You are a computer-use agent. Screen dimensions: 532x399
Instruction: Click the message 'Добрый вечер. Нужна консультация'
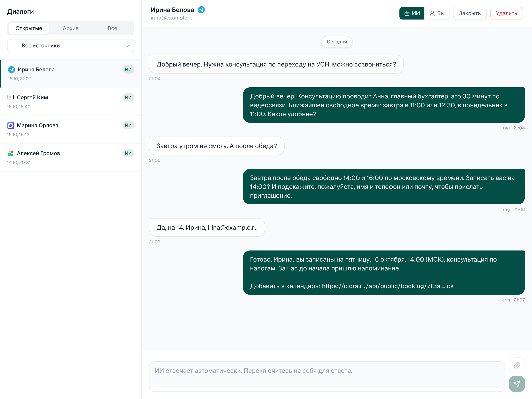point(276,65)
